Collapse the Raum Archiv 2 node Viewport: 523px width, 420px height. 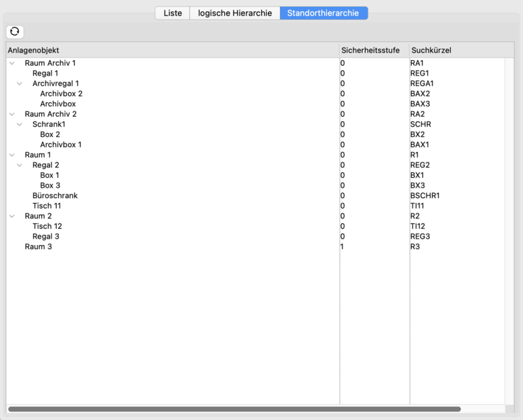point(12,114)
